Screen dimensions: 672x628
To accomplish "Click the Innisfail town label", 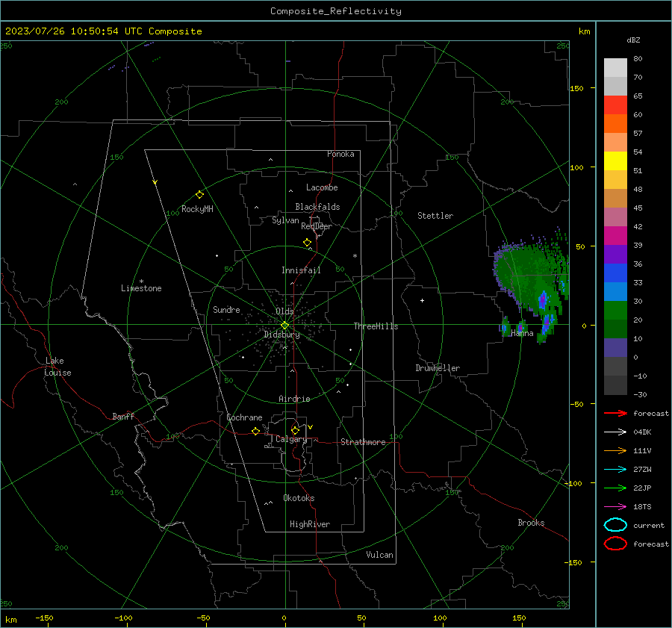I will click(301, 270).
